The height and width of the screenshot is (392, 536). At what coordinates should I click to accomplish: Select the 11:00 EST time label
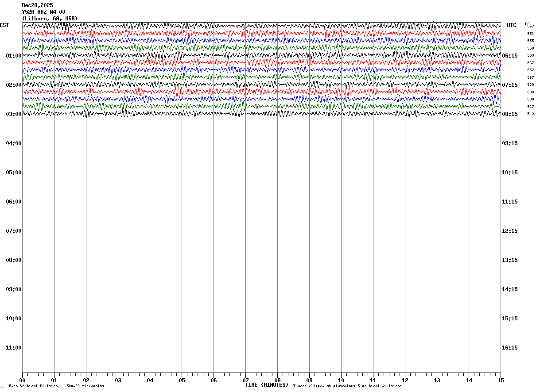pyautogui.click(x=14, y=348)
